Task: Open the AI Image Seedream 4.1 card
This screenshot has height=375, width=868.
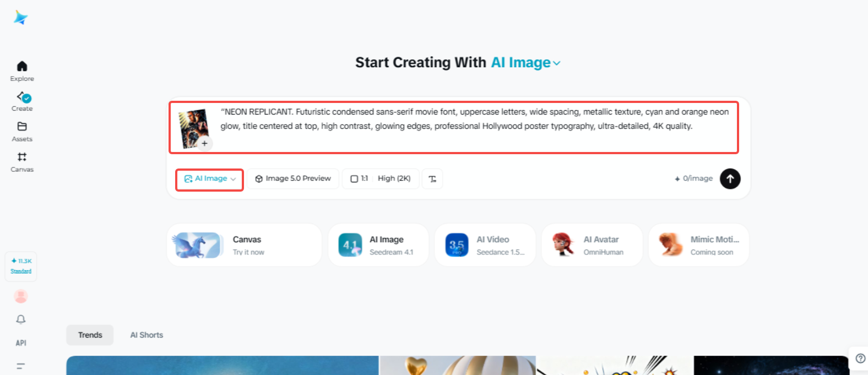Action: [x=378, y=245]
